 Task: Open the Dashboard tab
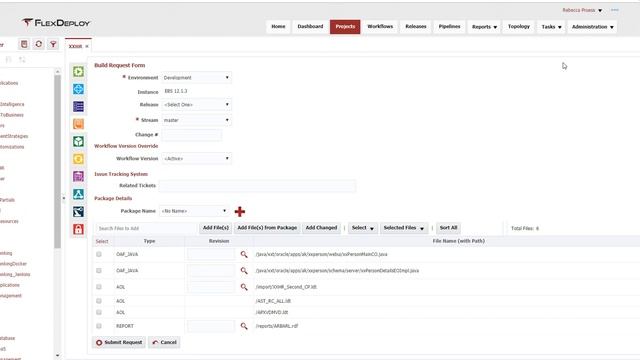coord(310,27)
